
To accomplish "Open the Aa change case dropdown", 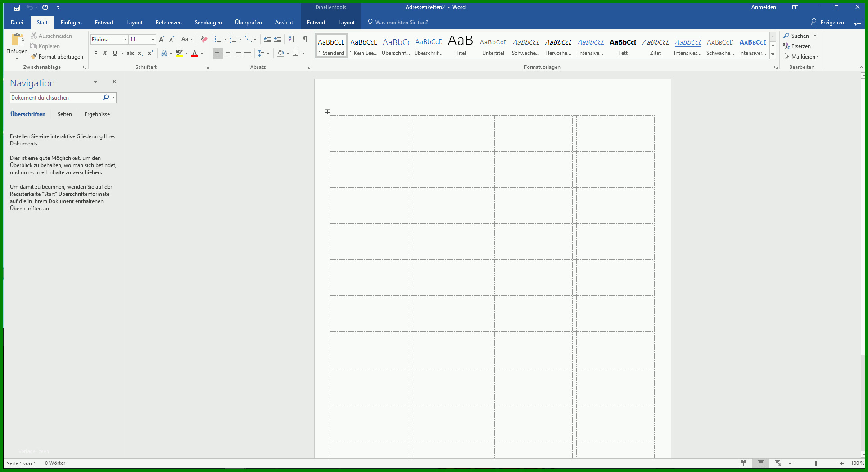I will pos(187,39).
